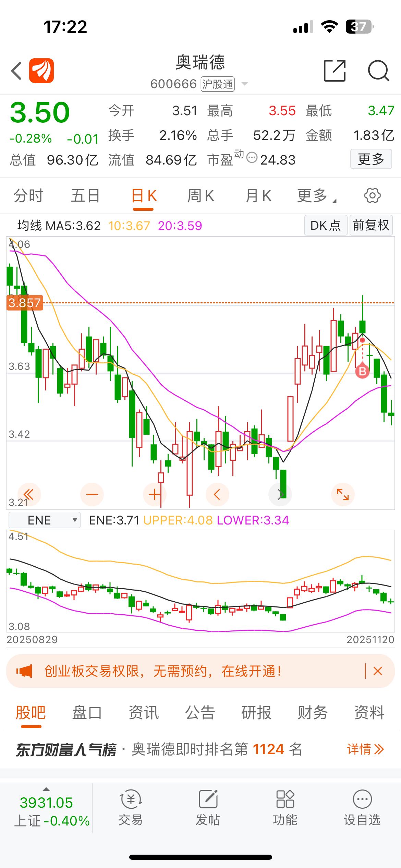Expand the index bar up arrow

(x=46, y=789)
